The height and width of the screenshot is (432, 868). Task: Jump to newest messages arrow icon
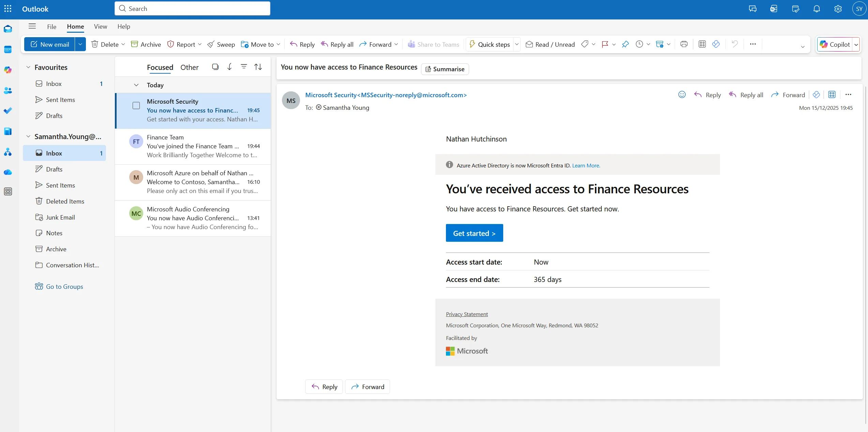click(229, 67)
